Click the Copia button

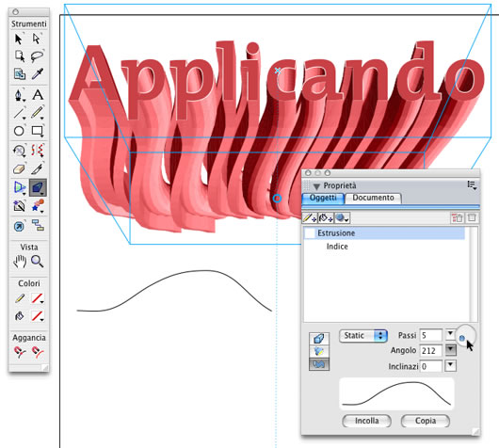click(426, 421)
